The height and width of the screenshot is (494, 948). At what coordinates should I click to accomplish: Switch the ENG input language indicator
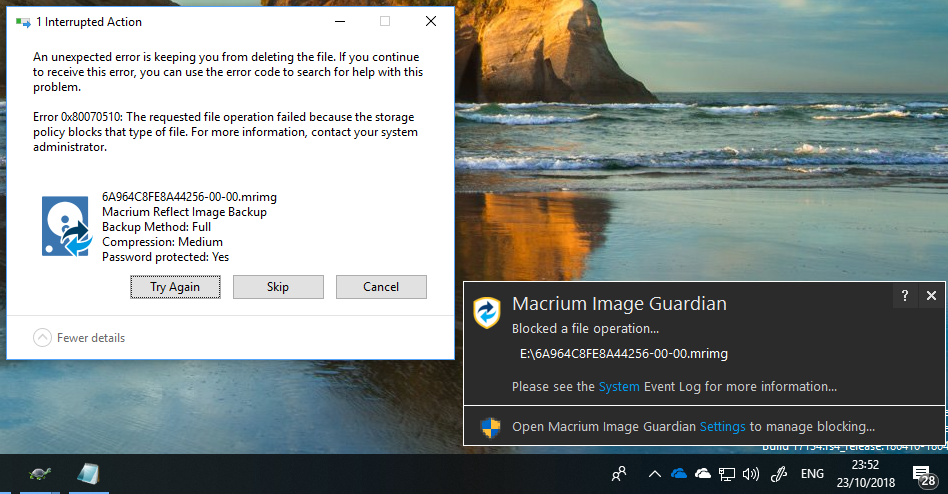(812, 473)
